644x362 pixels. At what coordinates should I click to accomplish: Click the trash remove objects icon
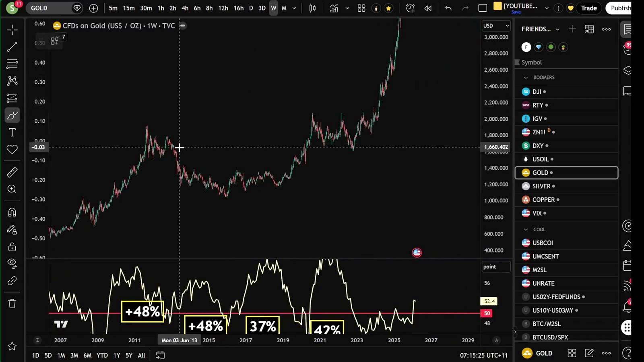(12, 304)
